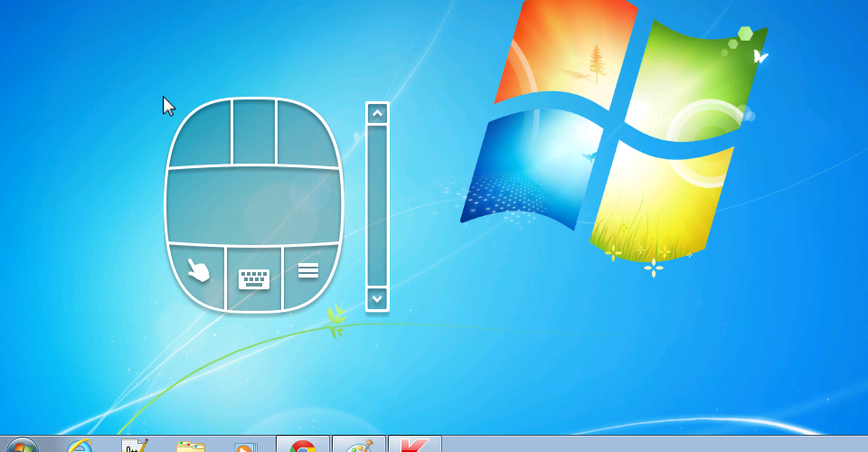Click the virtual touchpad's middle mouse button
Viewport: 868px width, 452px height.
point(254,132)
